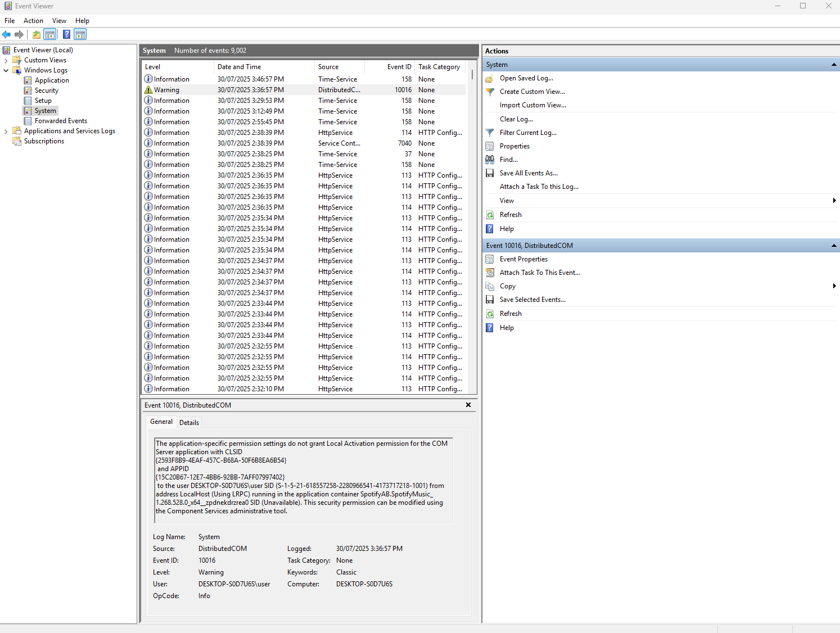Click the Warning triangle icon on DistributedCOM row
Image resolution: width=840 pixels, height=633 pixels.
148,90
